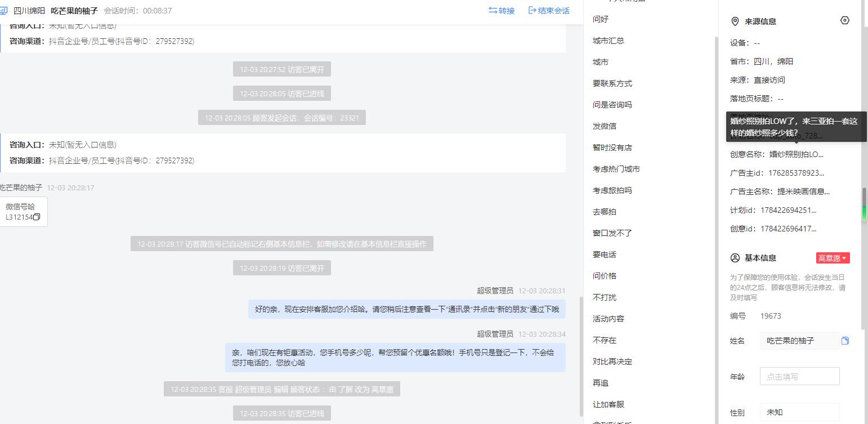Image resolution: width=868 pixels, height=424 pixels.
Task: Click the 姓名 field 吃芒果的柚子
Action: pyautogui.click(x=799, y=341)
